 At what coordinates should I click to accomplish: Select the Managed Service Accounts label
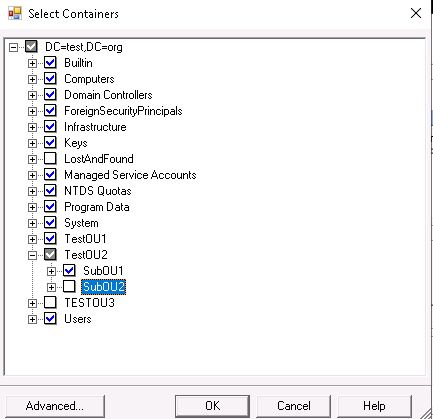(130, 175)
